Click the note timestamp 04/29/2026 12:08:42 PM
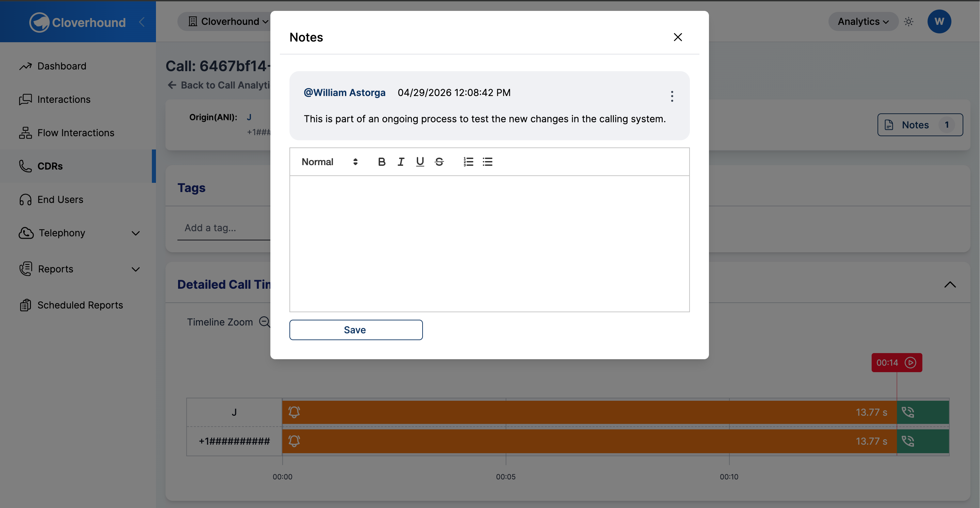 [454, 93]
